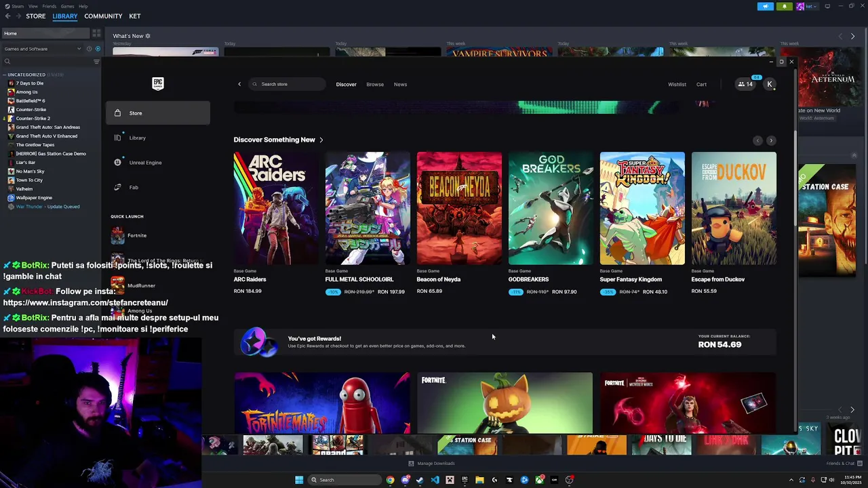Go back in Steam navigation
The height and width of the screenshot is (488, 868).
pos(8,16)
